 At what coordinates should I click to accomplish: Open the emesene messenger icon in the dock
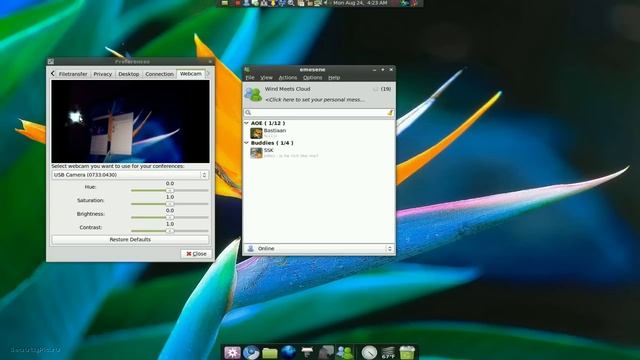click(345, 352)
